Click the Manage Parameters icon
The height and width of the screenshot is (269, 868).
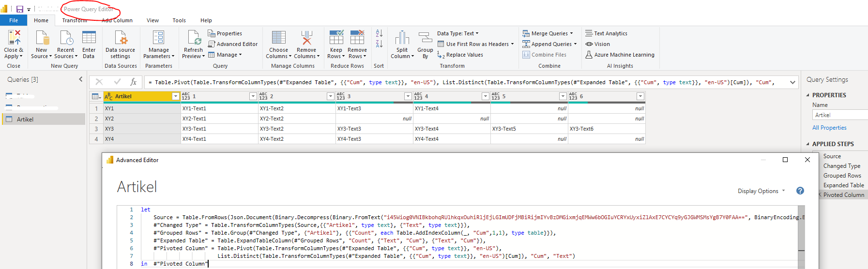(x=159, y=38)
